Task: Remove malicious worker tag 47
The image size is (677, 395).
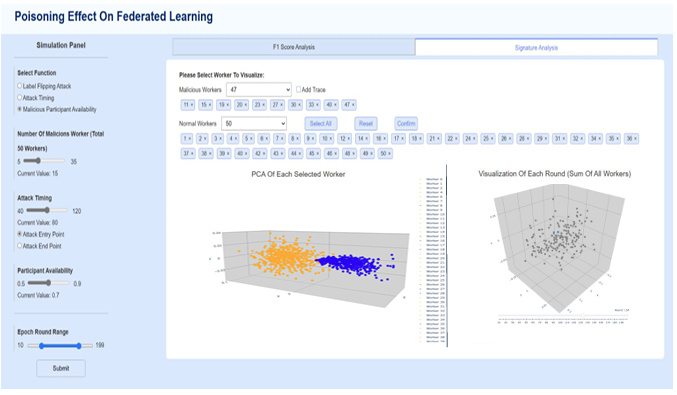Action: [353, 105]
